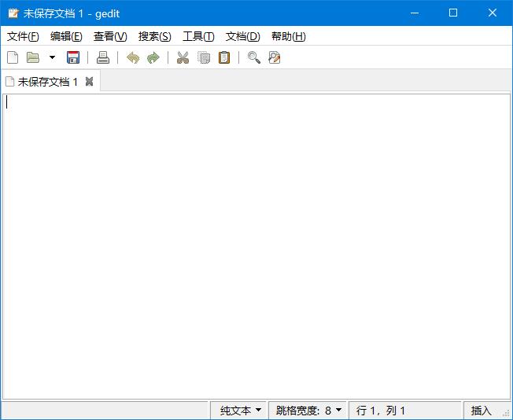Select the 未保存文档 1 tab
This screenshot has height=420, width=513.
tap(47, 82)
